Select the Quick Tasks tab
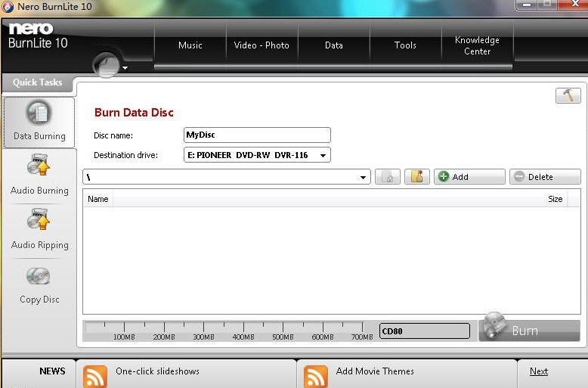Image resolution: width=588 pixels, height=388 pixels. click(37, 82)
